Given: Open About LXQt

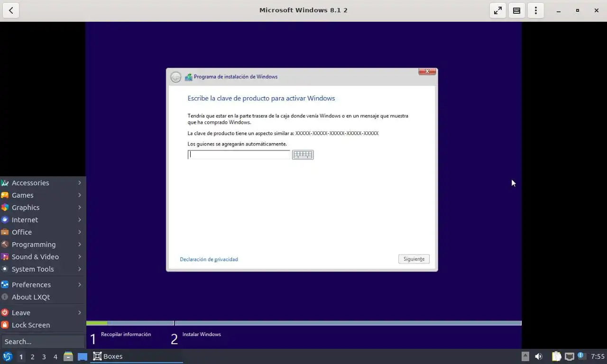Looking at the screenshot, I should 43,297.
